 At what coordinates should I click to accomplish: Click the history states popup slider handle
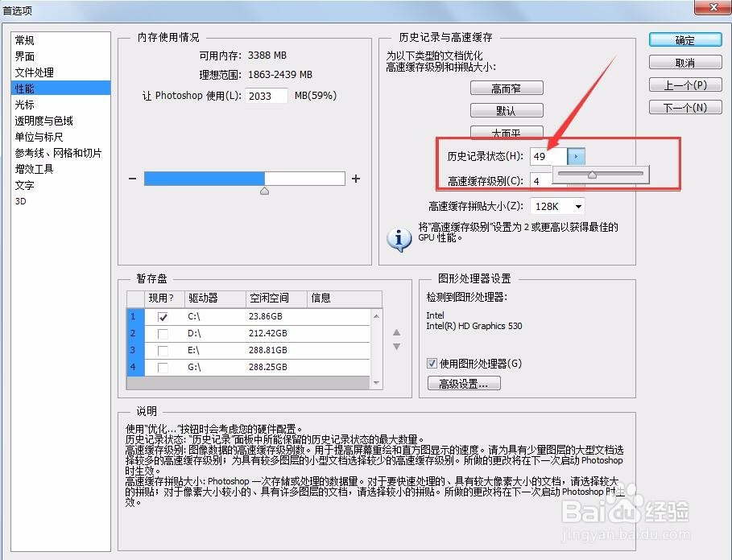(x=592, y=175)
